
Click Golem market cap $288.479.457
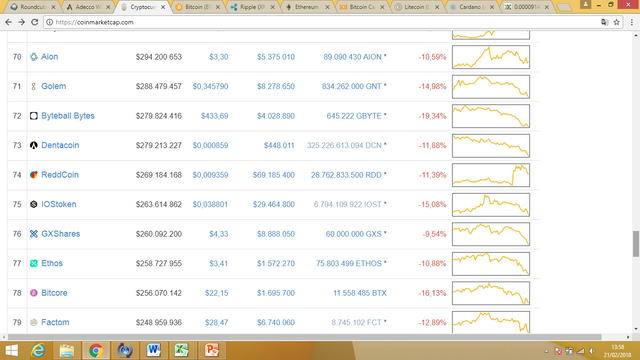159,86
